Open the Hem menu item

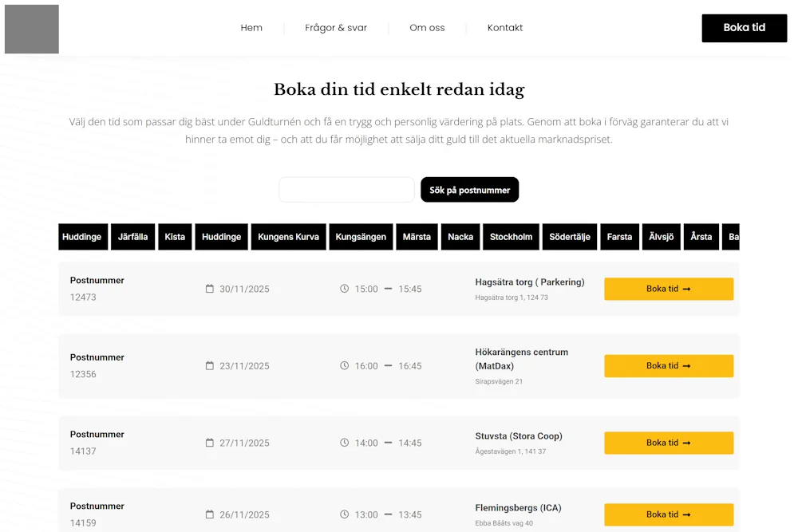click(x=251, y=28)
